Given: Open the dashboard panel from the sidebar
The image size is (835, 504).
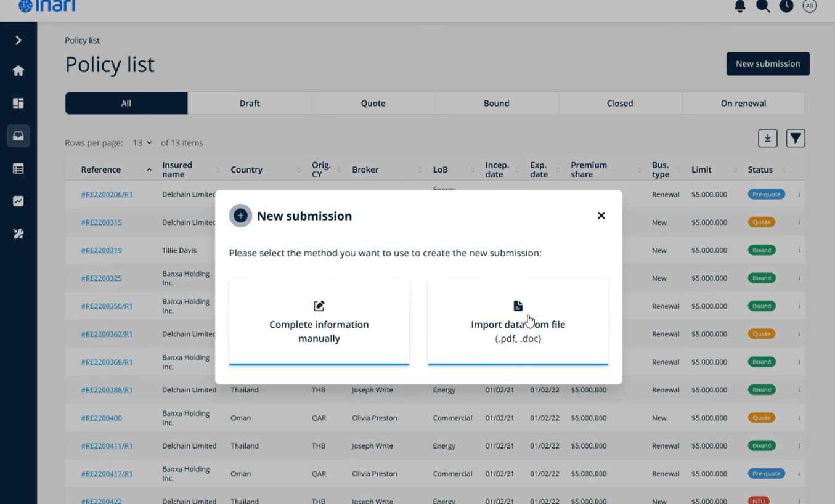Looking at the screenshot, I should [x=18, y=103].
